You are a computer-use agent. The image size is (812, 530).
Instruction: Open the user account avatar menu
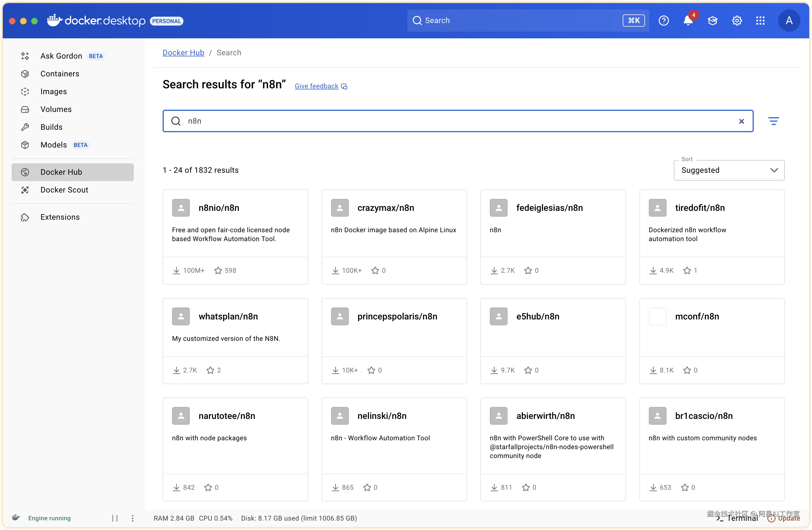tap(789, 21)
